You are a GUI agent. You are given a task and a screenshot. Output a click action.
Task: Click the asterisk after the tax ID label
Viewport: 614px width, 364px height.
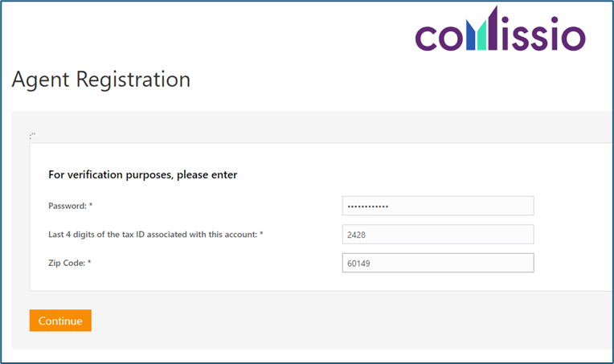point(261,234)
